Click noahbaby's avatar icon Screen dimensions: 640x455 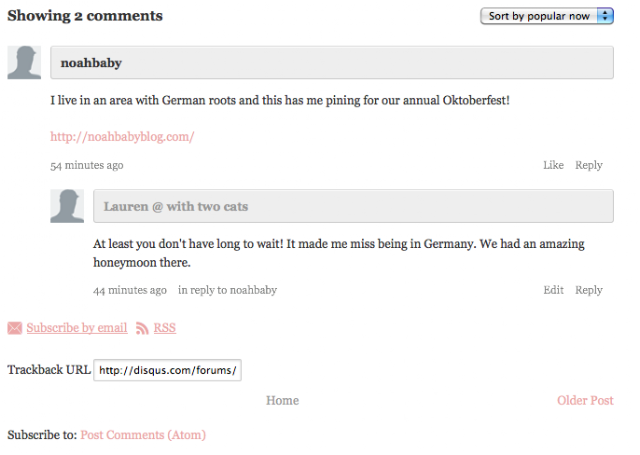(24, 62)
